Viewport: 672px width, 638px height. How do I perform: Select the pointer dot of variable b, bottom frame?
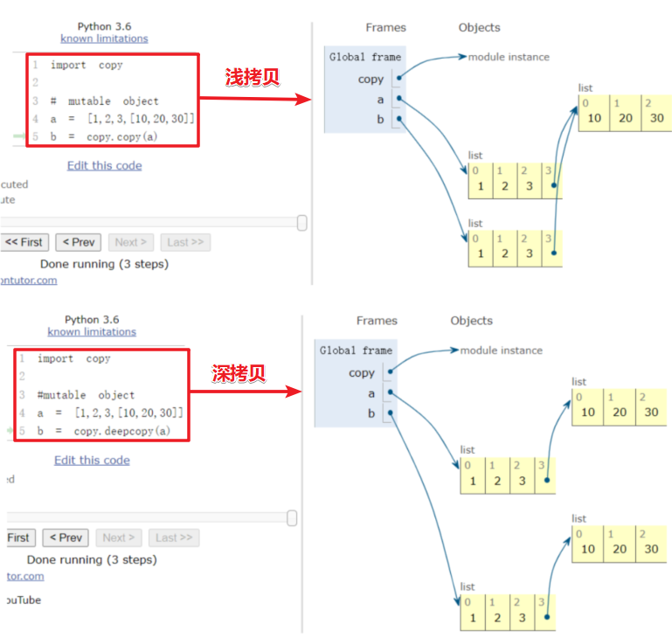tap(391, 413)
